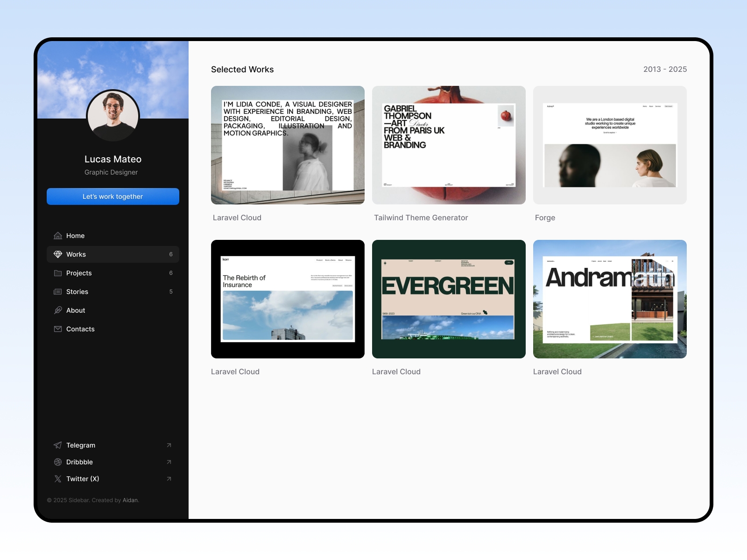Image resolution: width=747 pixels, height=560 pixels.
Task: Click the Telegram paper plane icon
Action: (58, 445)
